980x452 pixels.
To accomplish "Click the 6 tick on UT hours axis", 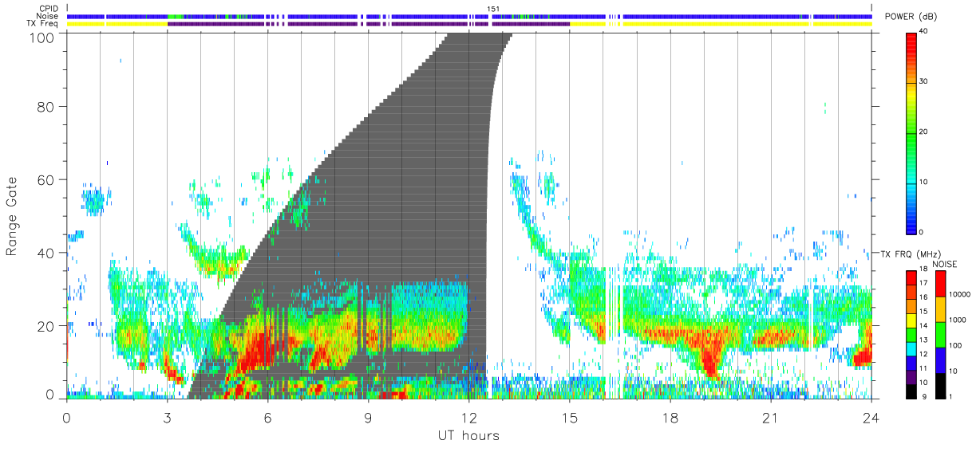I will [267, 418].
